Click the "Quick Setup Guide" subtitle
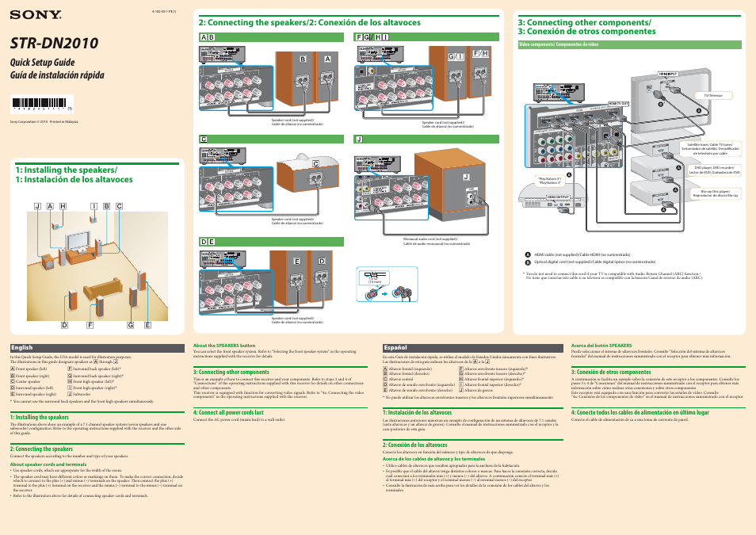Image resolution: width=756 pixels, height=535 pixels. 43,63
